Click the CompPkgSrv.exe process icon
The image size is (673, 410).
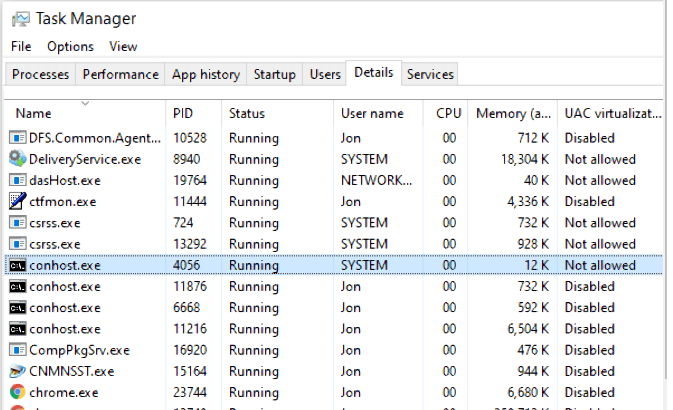point(17,350)
